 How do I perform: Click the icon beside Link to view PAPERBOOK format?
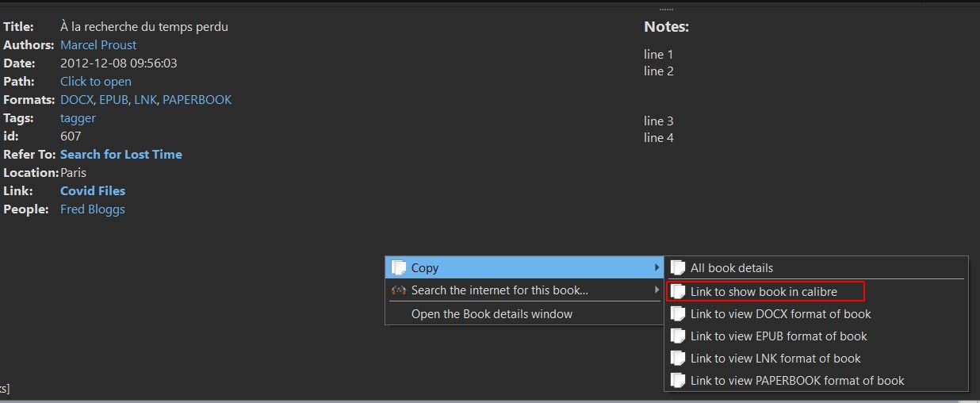pyautogui.click(x=678, y=381)
